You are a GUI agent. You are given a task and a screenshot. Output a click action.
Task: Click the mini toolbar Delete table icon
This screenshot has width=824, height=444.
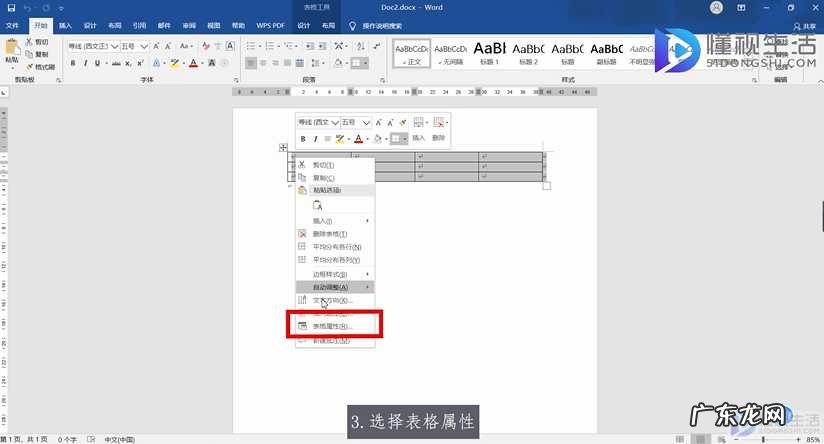[x=439, y=122]
